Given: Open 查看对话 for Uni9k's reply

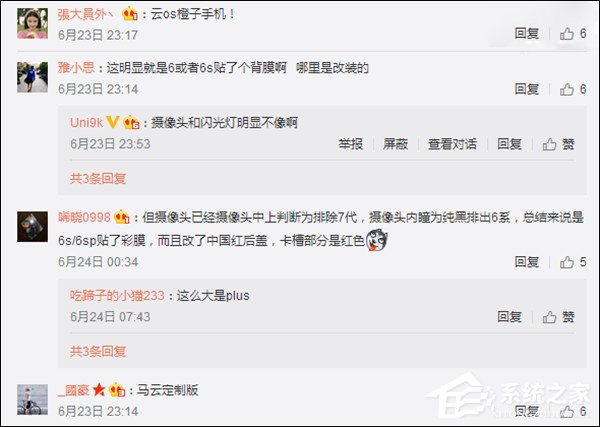Looking at the screenshot, I should 452,144.
